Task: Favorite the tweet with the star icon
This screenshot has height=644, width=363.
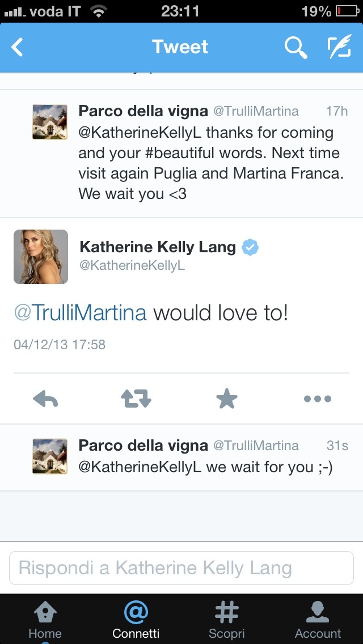Action: [x=227, y=399]
